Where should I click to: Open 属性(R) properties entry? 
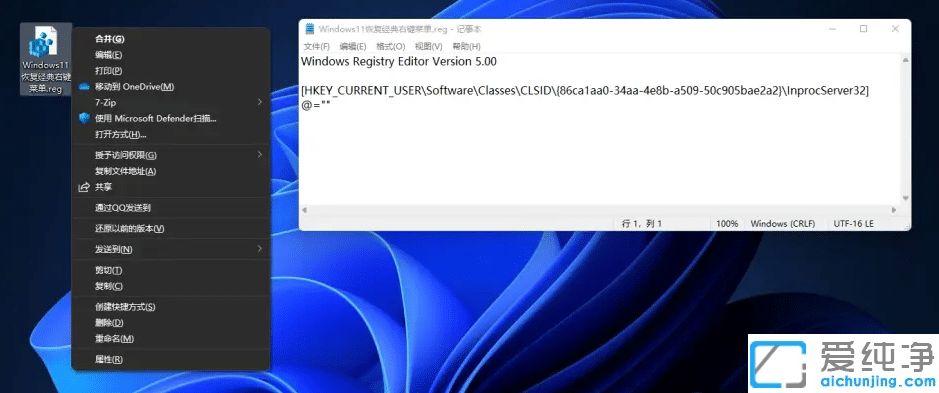click(x=171, y=359)
